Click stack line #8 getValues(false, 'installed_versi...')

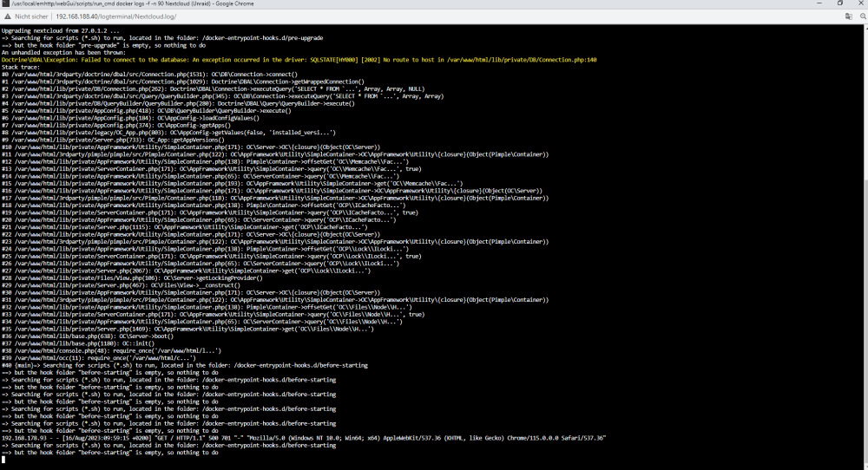coord(168,132)
